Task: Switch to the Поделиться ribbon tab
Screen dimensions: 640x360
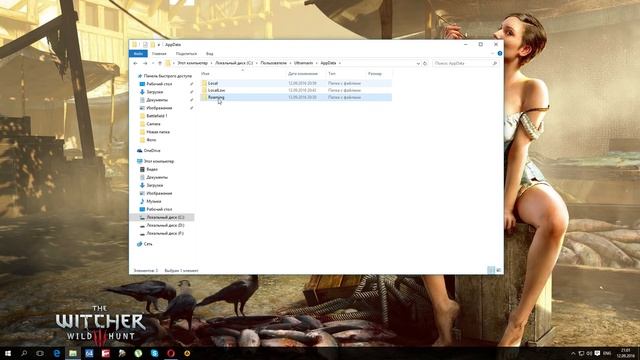Action: click(186, 53)
